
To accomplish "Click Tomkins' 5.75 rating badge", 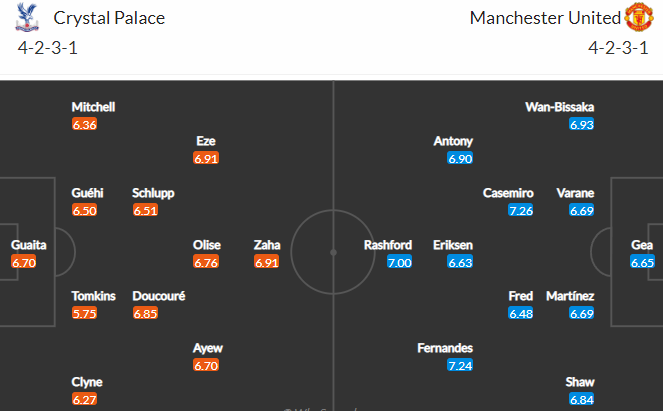I will point(85,313).
